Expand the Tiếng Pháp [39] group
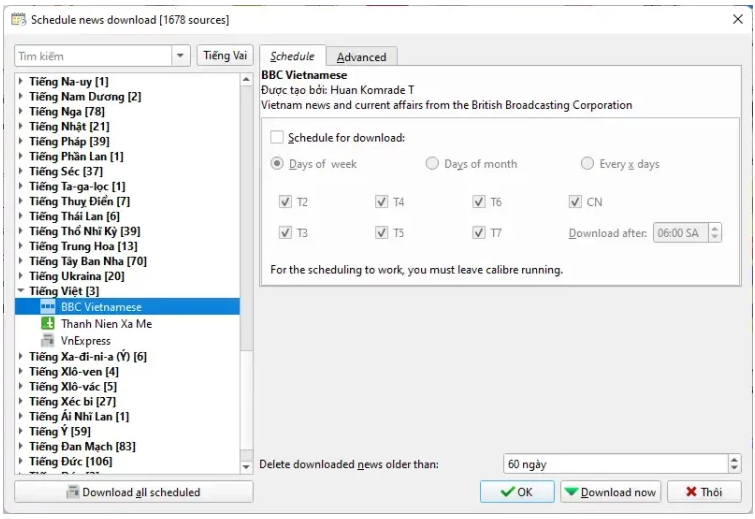The image size is (755, 519). (x=21, y=141)
